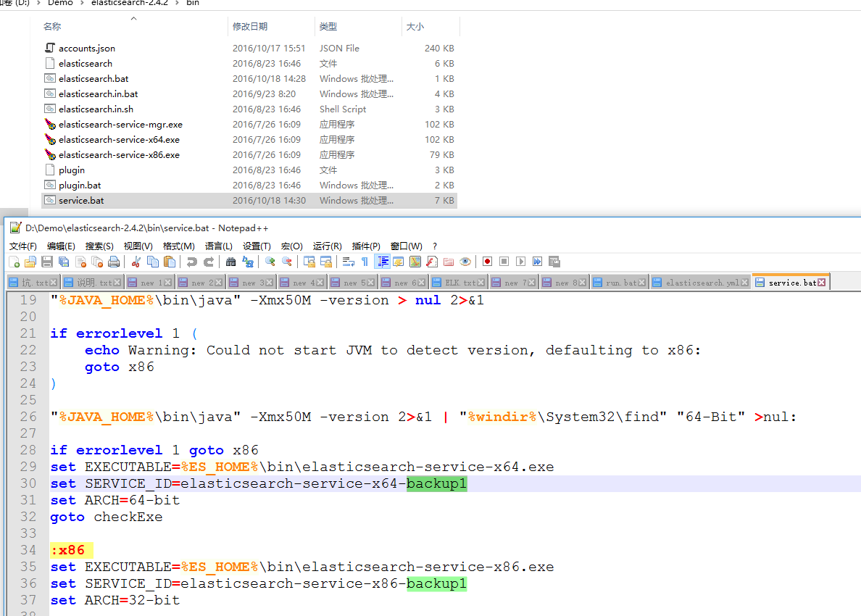Toggle the indent guide toolbar button
This screenshot has width=861, height=616.
click(x=382, y=262)
